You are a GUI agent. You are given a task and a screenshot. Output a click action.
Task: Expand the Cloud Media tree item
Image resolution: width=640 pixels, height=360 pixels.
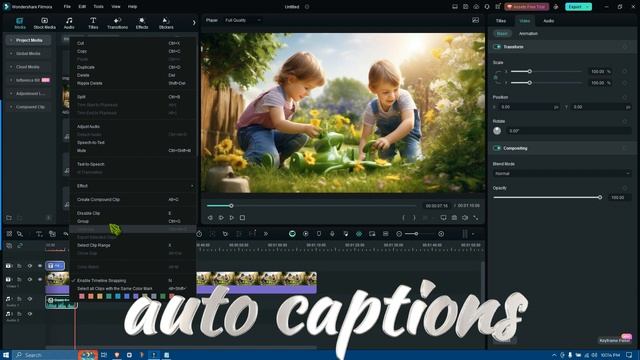coord(11,67)
